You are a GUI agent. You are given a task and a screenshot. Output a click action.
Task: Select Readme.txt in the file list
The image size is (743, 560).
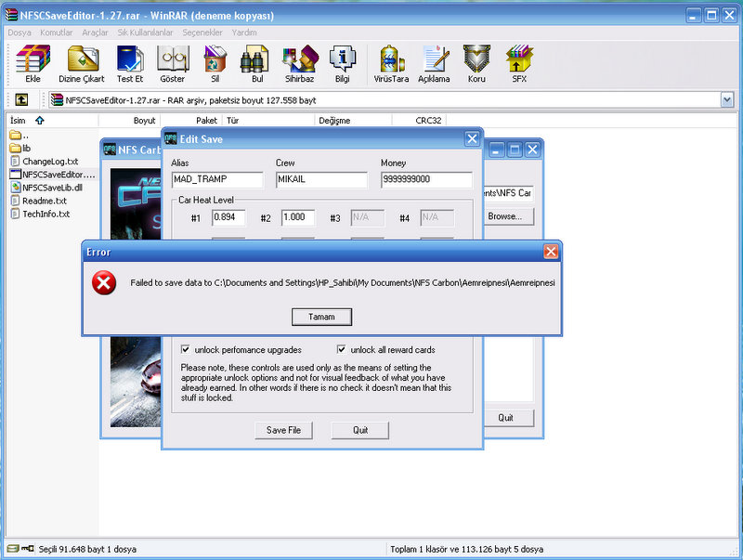[38, 201]
